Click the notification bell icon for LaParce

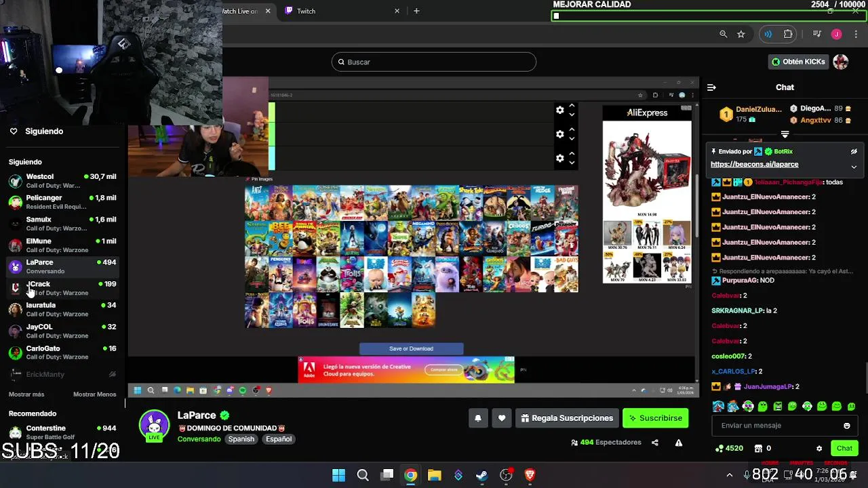coord(477,418)
